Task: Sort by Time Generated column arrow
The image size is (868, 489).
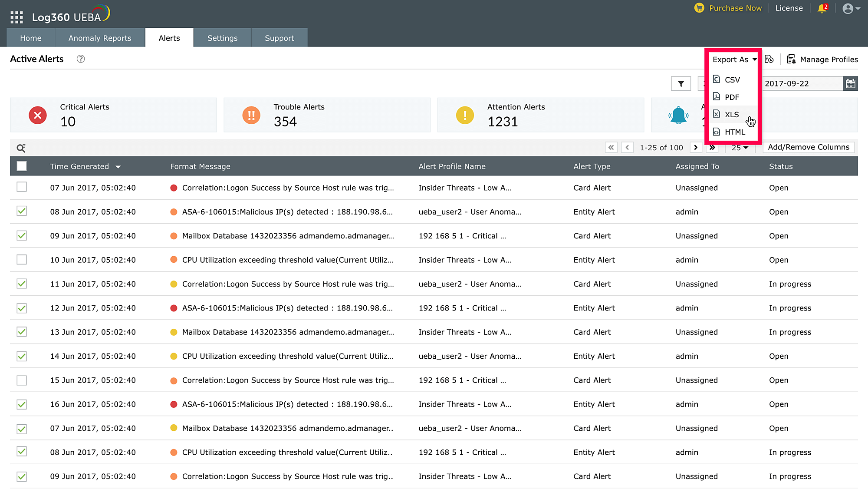Action: [x=118, y=167]
